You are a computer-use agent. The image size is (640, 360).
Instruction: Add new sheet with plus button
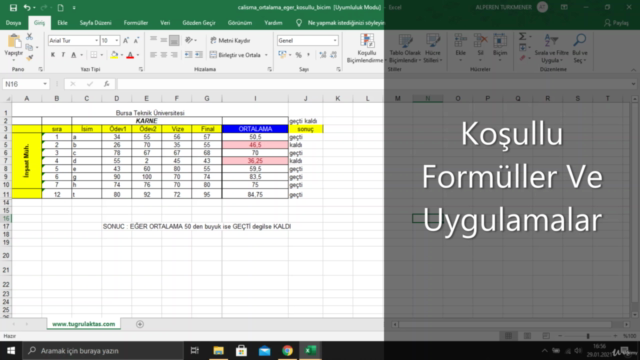[x=140, y=324]
